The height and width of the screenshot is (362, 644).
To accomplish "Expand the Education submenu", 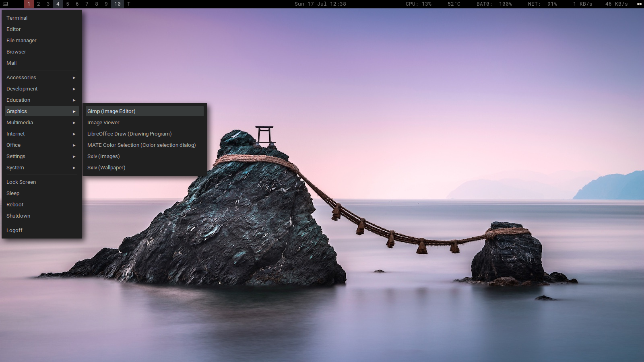I will tap(42, 100).
